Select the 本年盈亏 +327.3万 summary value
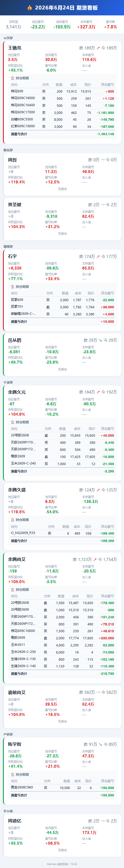This screenshot has width=124, height=868. pos(86,27)
